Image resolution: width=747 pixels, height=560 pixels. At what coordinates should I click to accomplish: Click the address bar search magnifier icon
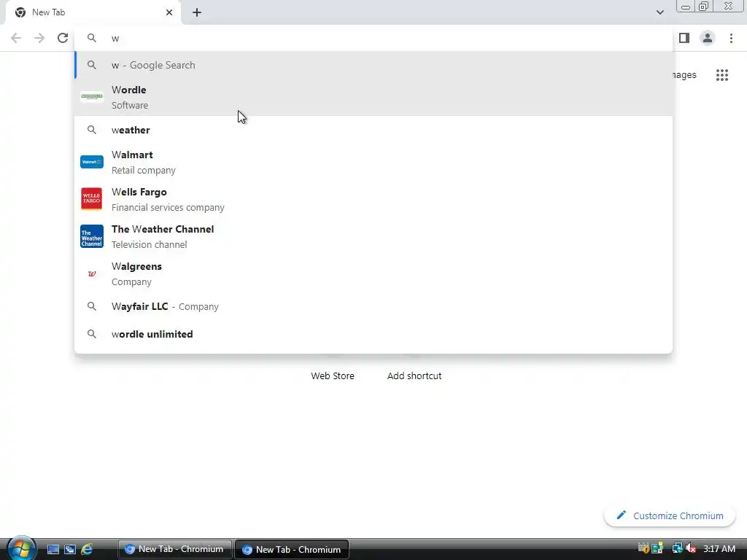91,38
